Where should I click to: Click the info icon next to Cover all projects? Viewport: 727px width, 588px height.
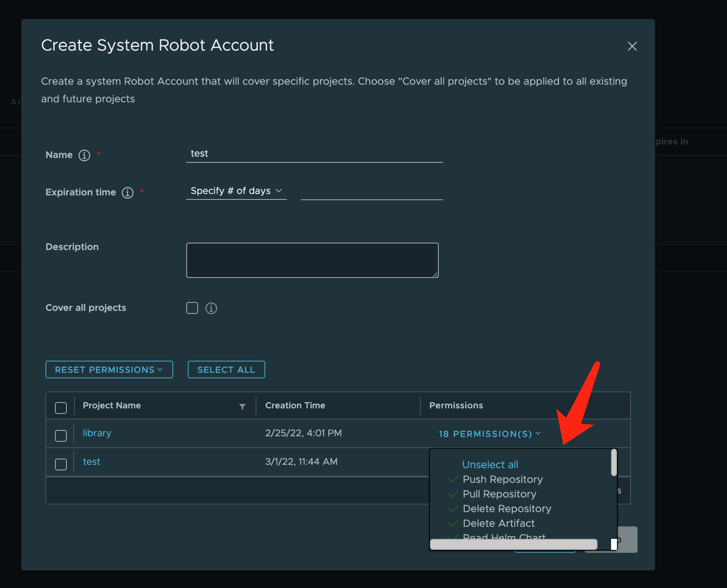pos(211,308)
